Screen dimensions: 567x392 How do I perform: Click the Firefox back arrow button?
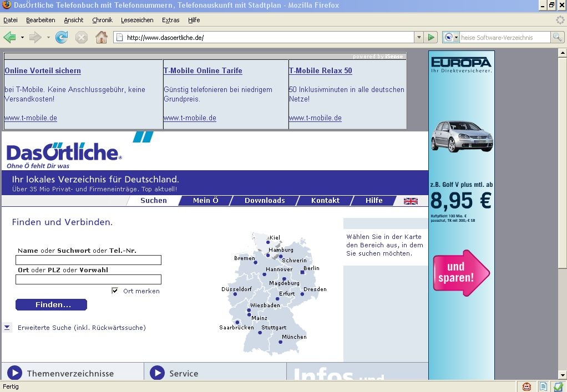click(x=9, y=37)
